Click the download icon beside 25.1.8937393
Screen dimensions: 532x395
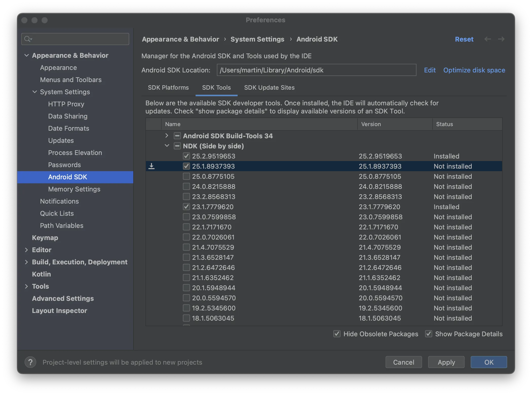tap(151, 166)
